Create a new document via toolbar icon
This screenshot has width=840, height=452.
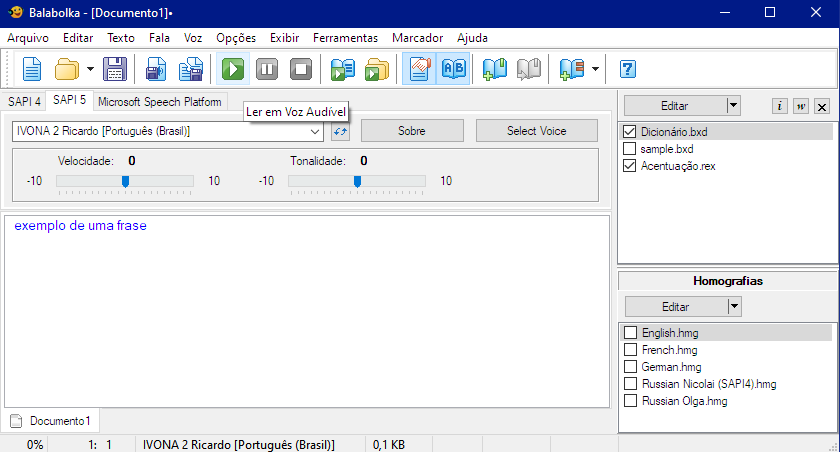click(33, 69)
